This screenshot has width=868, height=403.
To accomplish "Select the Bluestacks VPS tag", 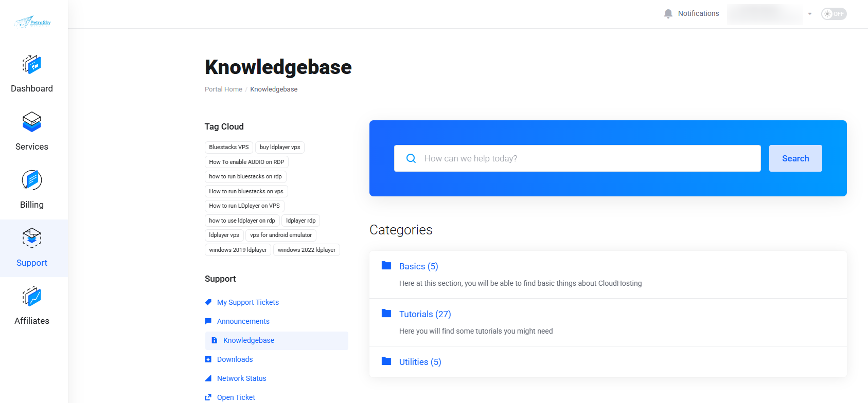I will (x=229, y=147).
